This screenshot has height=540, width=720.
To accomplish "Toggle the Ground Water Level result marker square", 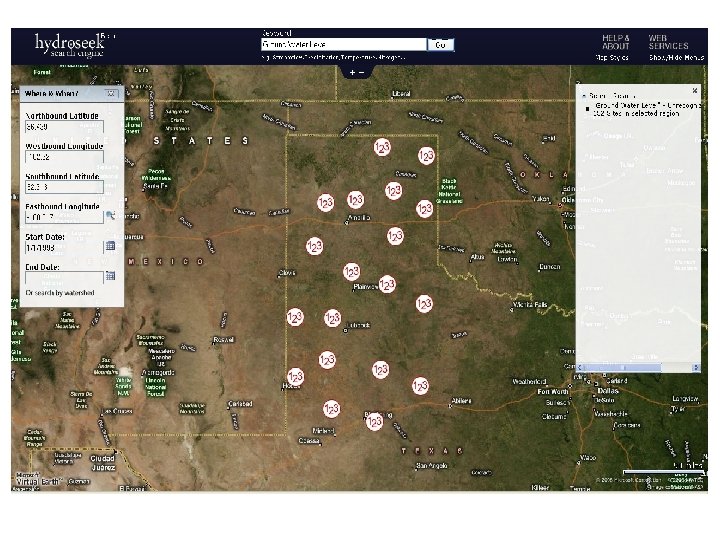I will (x=587, y=109).
